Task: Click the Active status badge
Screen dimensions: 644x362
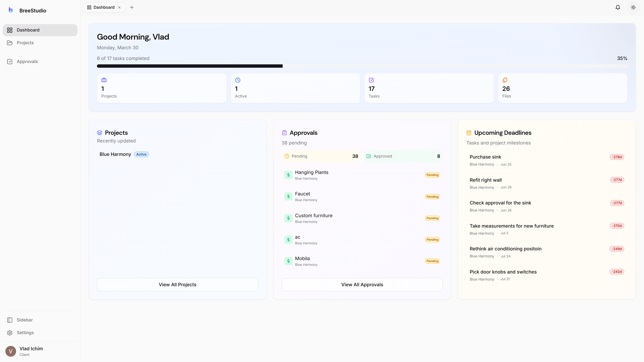Action: [x=141, y=154]
